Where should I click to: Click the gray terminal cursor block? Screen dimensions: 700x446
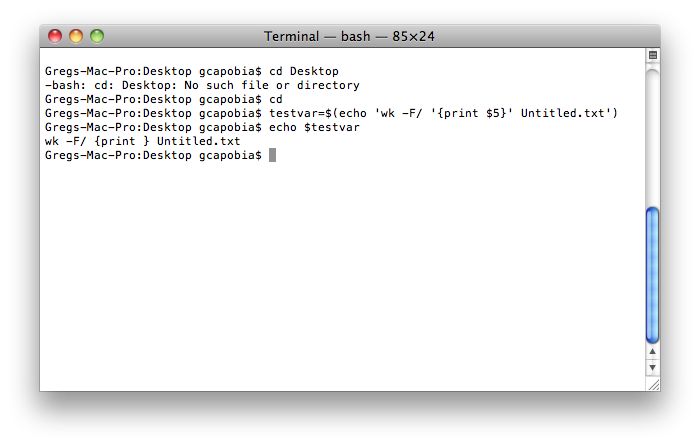(272, 155)
